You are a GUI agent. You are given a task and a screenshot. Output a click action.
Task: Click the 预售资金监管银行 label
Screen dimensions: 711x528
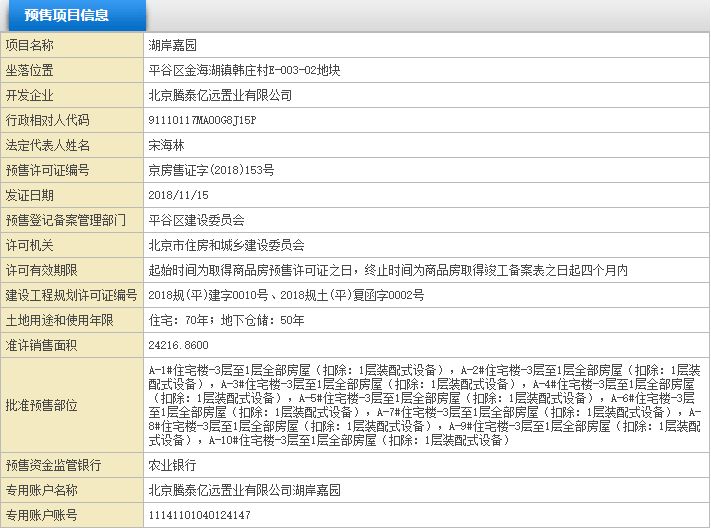click(x=54, y=465)
